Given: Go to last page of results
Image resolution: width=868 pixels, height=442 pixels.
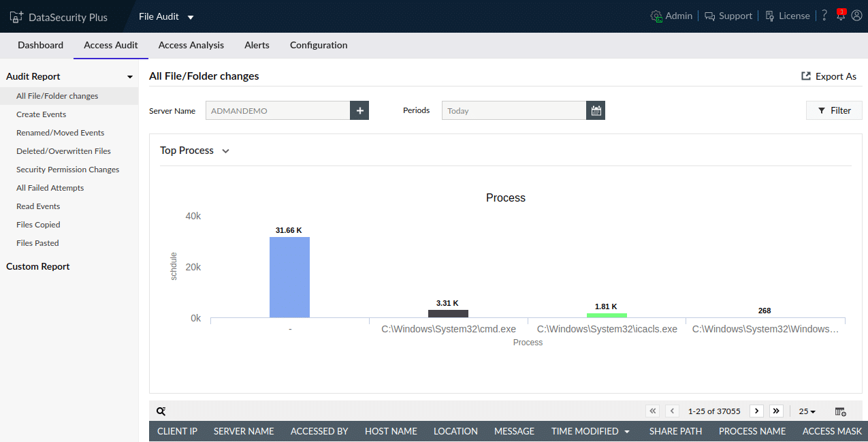Looking at the screenshot, I should click(x=776, y=411).
